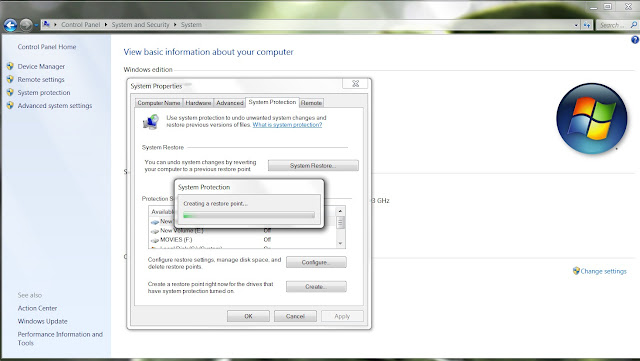The image size is (640, 361).
Task: Expand the arrow after Control Panel breadcrumb
Action: click(x=106, y=25)
